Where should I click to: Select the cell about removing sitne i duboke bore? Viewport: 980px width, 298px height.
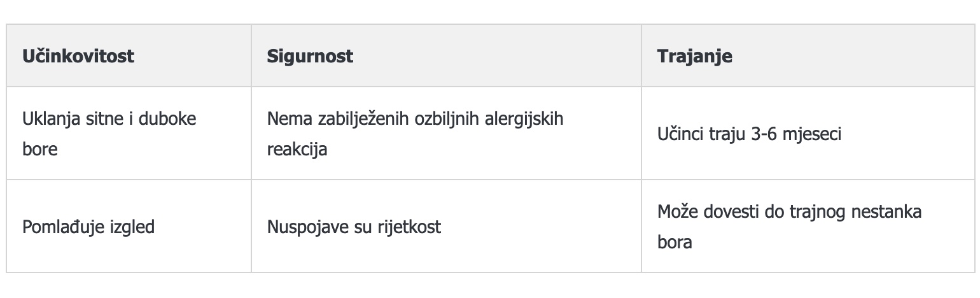point(129,134)
